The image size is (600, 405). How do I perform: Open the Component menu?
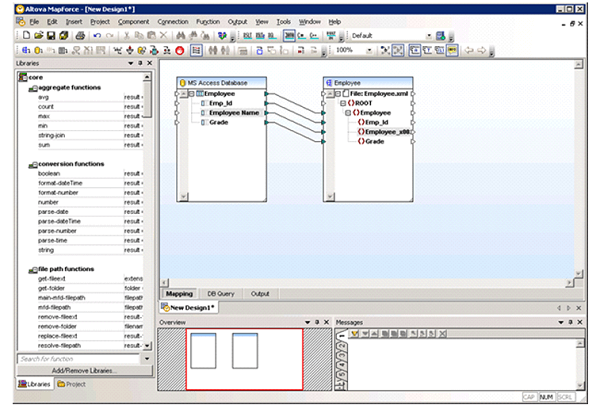coord(134,22)
